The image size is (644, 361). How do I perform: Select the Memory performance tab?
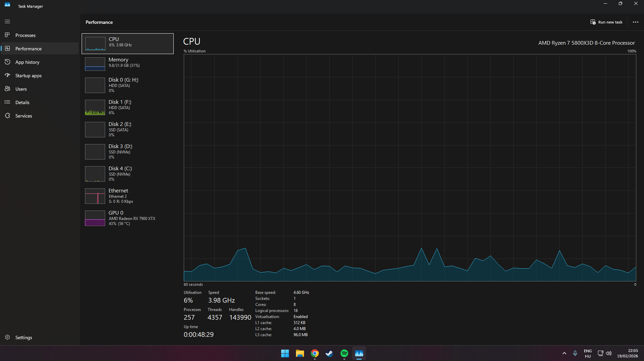[x=128, y=64]
